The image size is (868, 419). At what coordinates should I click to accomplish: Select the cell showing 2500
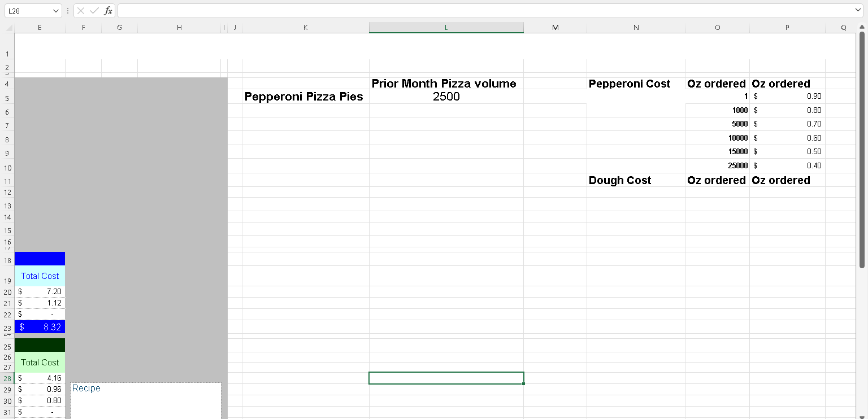446,97
